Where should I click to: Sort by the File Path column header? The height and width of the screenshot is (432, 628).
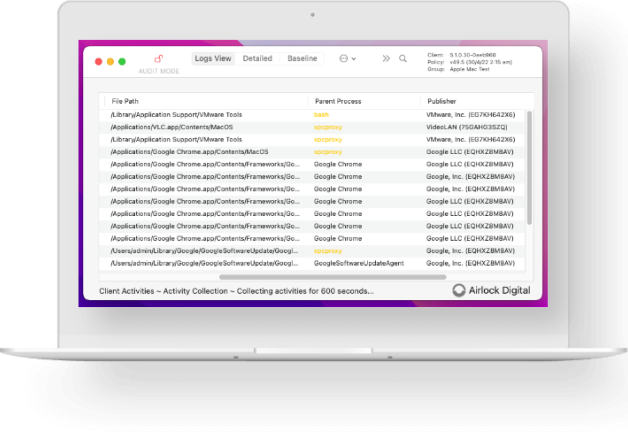tap(125, 101)
